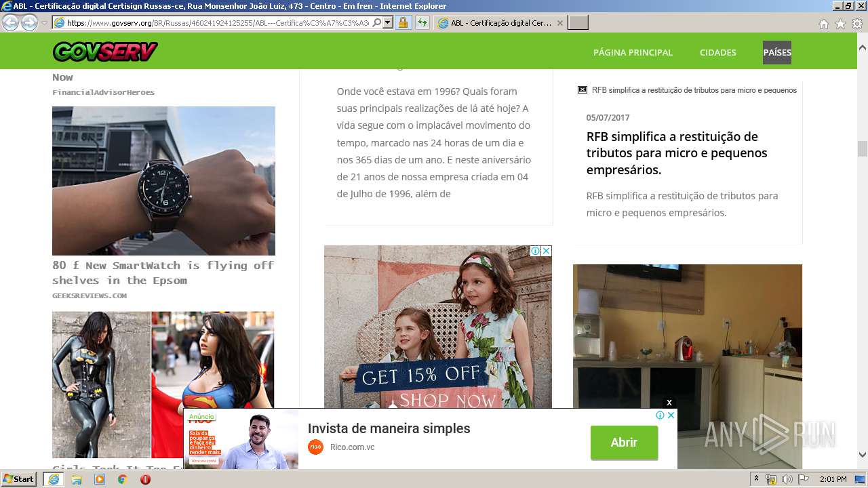
Task: Close bottom banner with black x button
Action: (x=669, y=403)
